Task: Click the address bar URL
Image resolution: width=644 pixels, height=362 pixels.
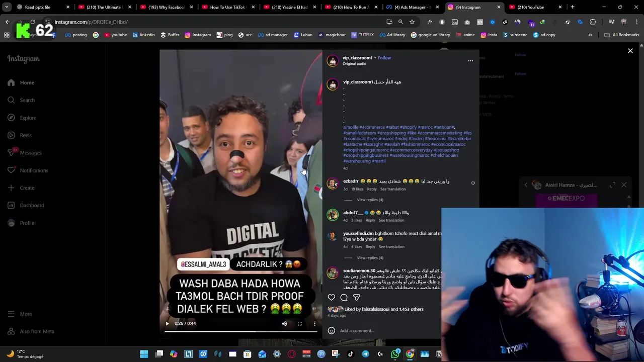Action: [91, 22]
